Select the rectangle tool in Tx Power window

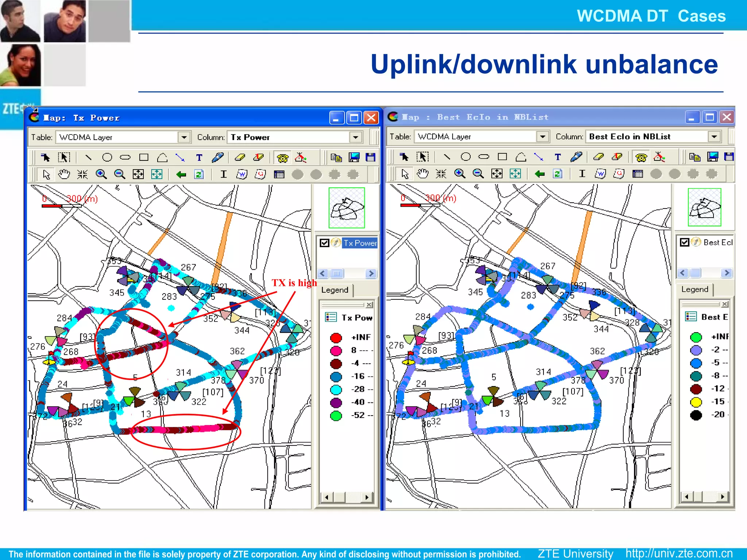pos(144,157)
